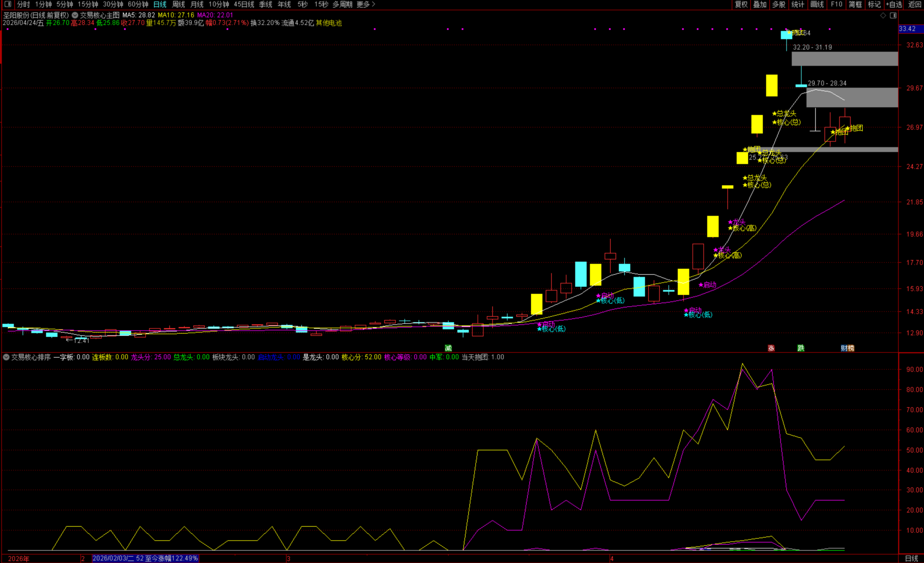Click the 2026/02/03 range statistics label
This screenshot has height=563, width=924.
145,558
